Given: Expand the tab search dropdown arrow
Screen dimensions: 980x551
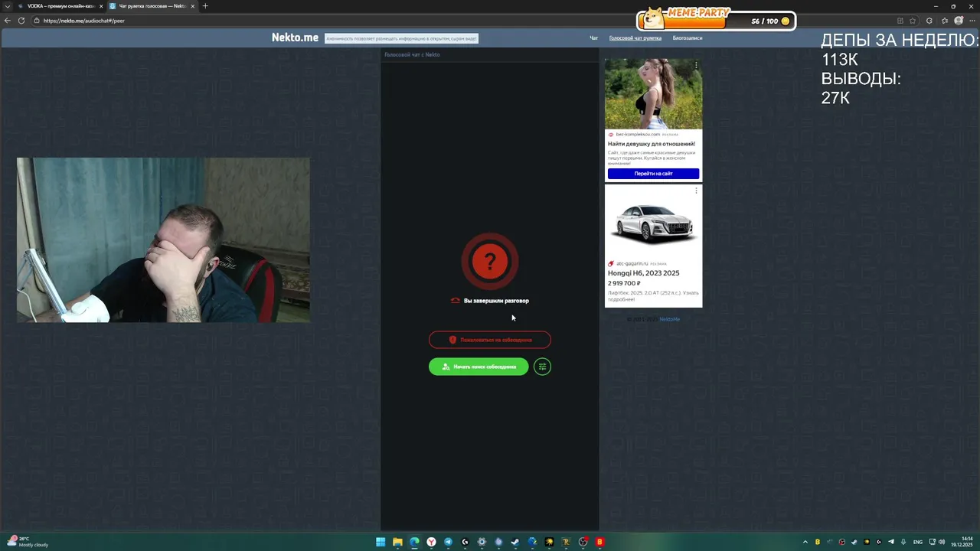Looking at the screenshot, I should click(x=8, y=6).
